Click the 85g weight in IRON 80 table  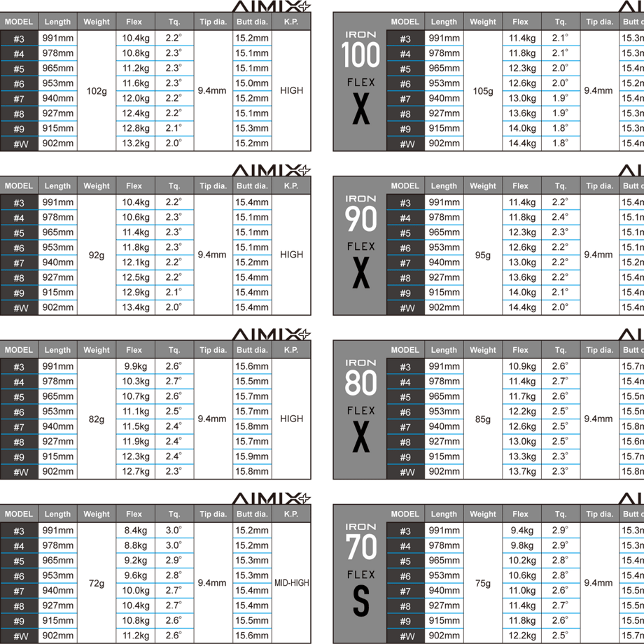click(x=483, y=419)
